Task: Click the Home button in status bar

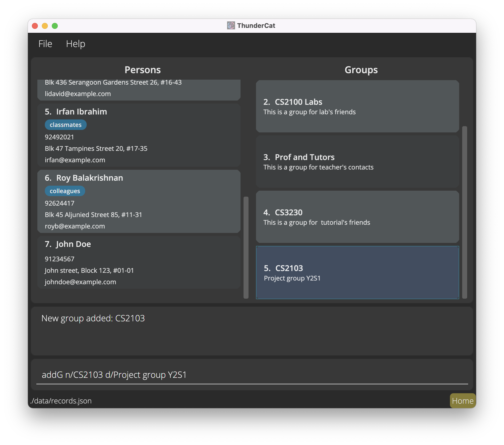Action: point(463,401)
